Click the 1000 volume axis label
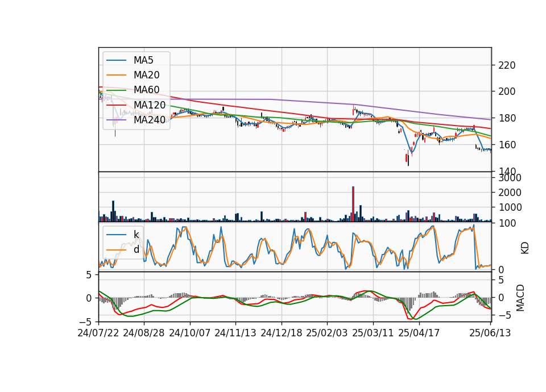The height and width of the screenshot is (392, 546). 510,208
